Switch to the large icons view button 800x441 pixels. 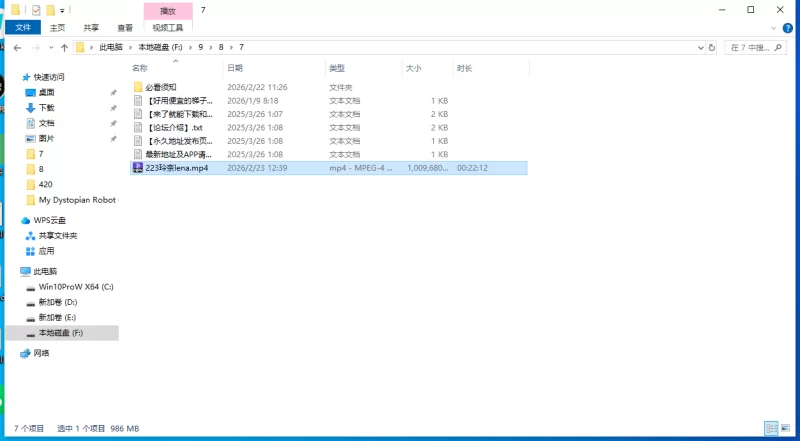click(x=785, y=428)
